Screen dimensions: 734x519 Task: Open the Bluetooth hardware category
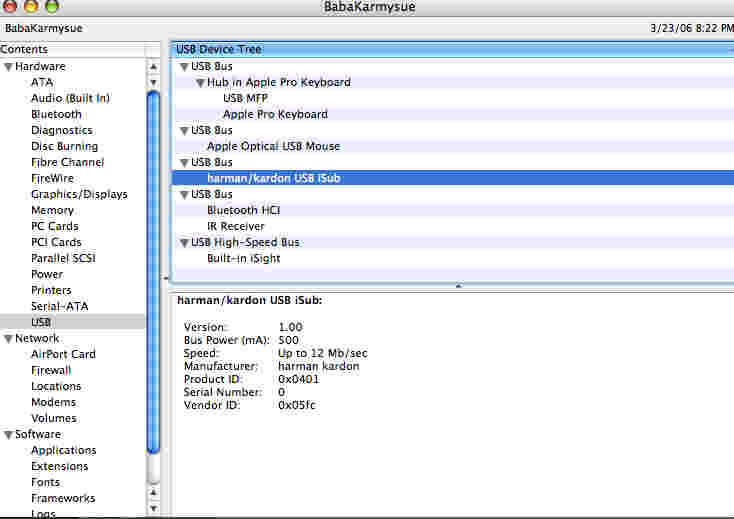click(x=56, y=114)
